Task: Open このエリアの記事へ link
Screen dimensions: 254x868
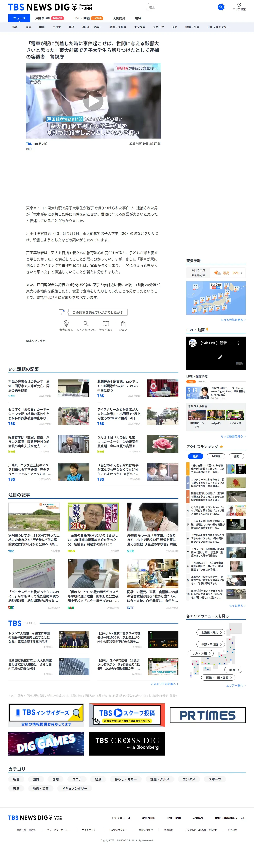Action: [165, 684]
